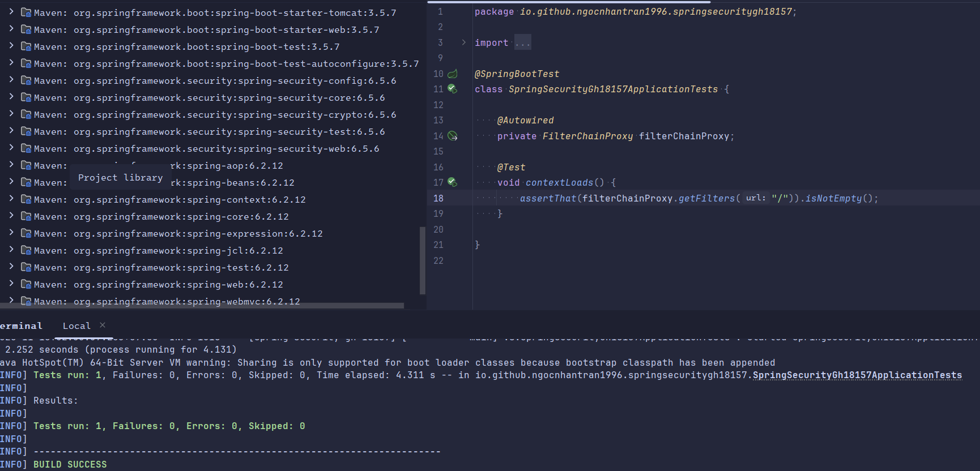Select spring-test:6.2.12 library in the tree

181,268
